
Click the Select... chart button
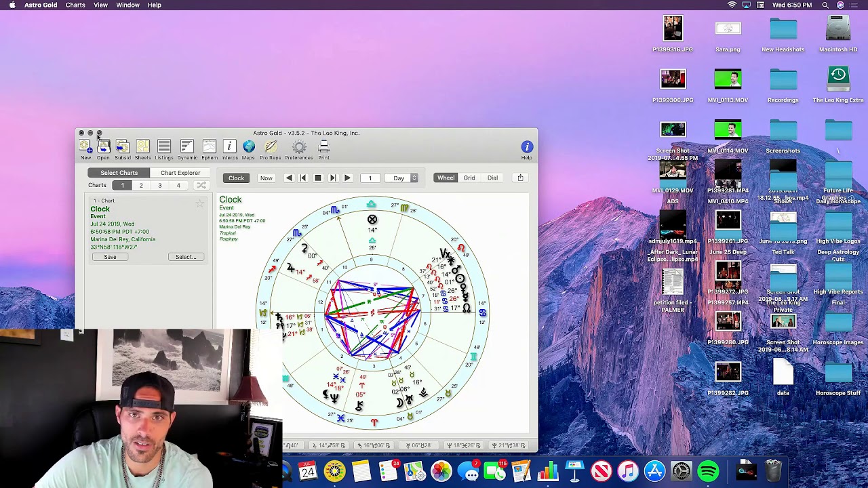click(186, 257)
